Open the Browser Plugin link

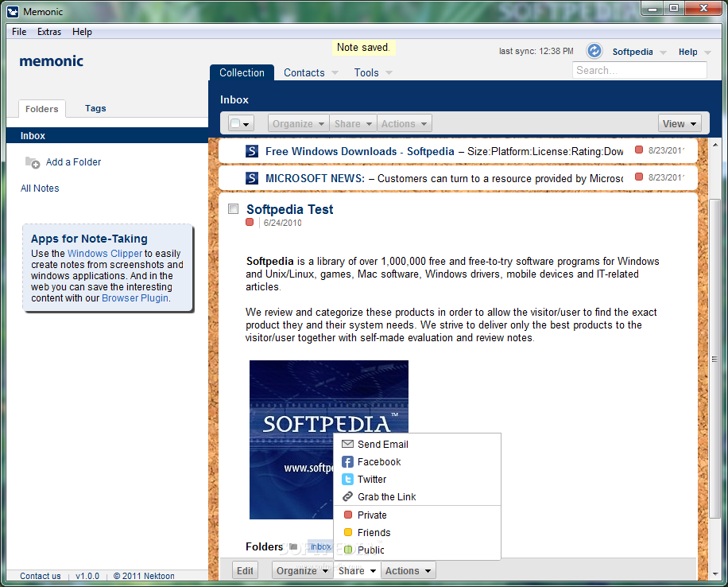click(135, 298)
